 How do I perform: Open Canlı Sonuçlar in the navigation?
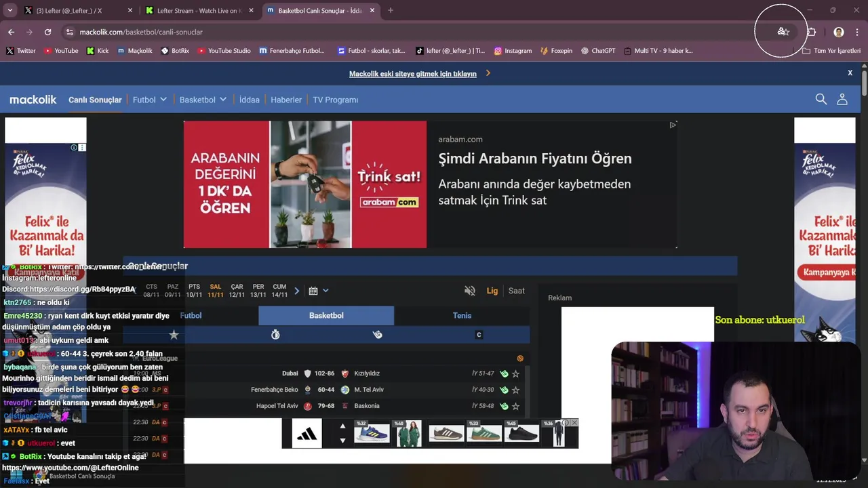point(95,100)
